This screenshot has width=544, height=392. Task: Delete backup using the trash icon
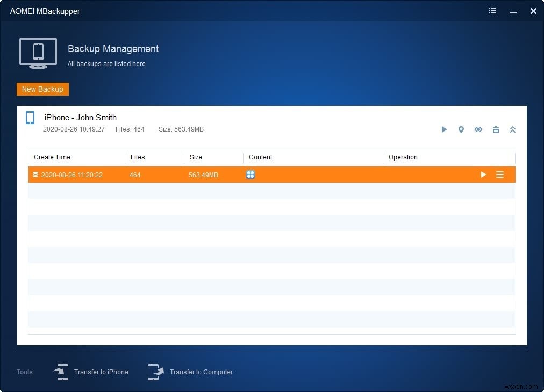(496, 129)
